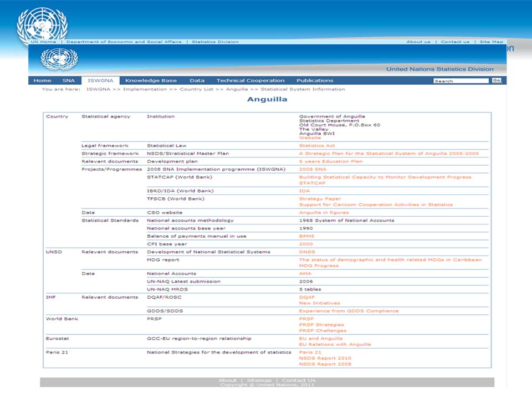Open the Website link under Statistics Department
This screenshot has width=532, height=399.
pyautogui.click(x=310, y=138)
